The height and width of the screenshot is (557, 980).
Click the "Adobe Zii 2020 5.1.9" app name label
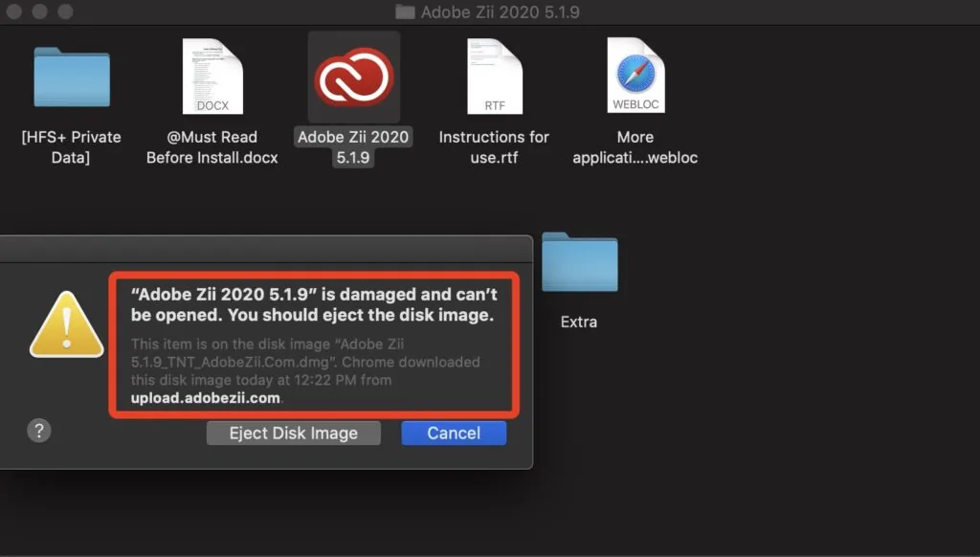(x=353, y=147)
